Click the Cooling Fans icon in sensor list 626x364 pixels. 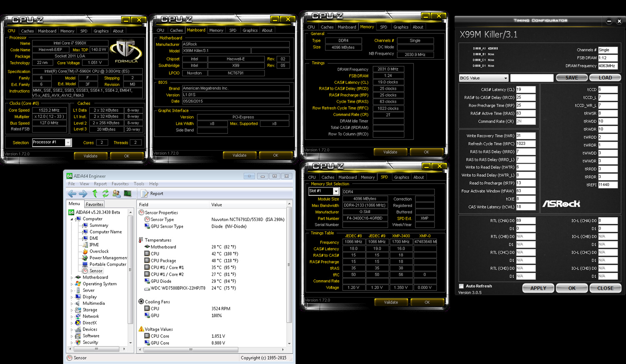141,302
